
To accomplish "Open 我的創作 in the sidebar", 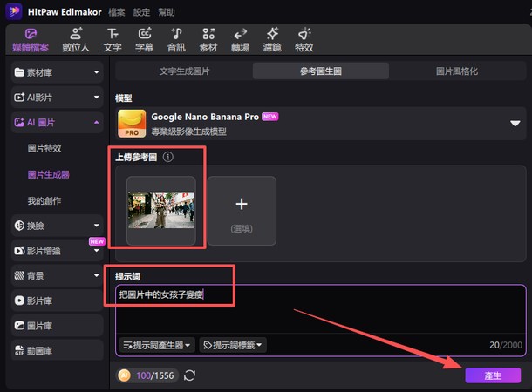I will point(44,200).
